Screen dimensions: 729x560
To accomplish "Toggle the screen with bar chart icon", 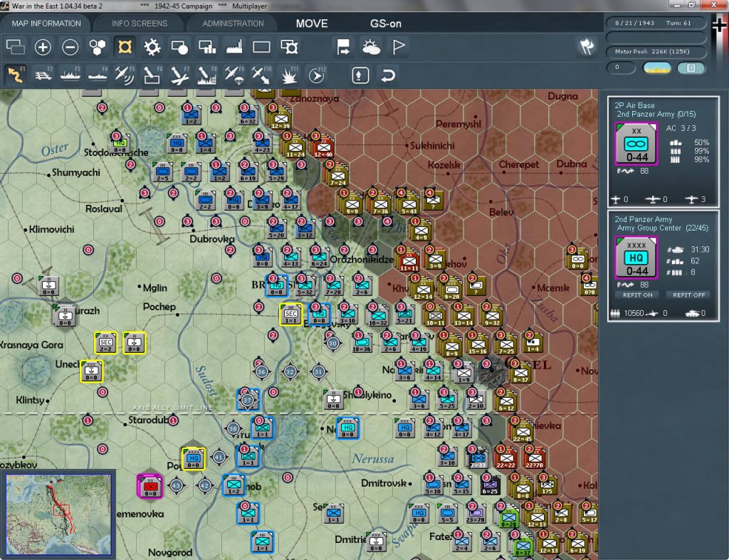I will pos(207,47).
